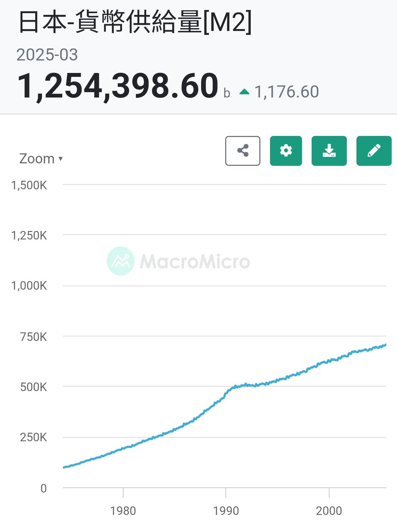397x532 pixels.
Task: Click the 1990 x-axis label
Action: click(x=226, y=511)
